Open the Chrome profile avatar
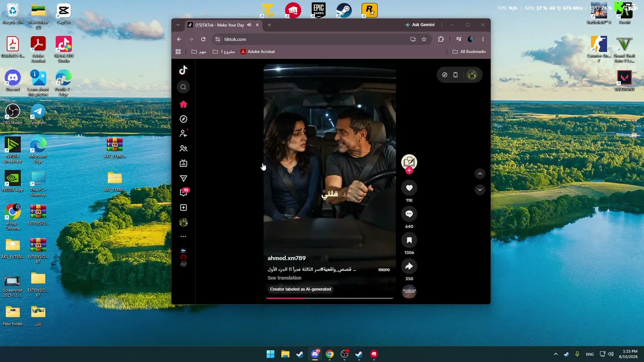The image size is (644, 362). (x=471, y=39)
